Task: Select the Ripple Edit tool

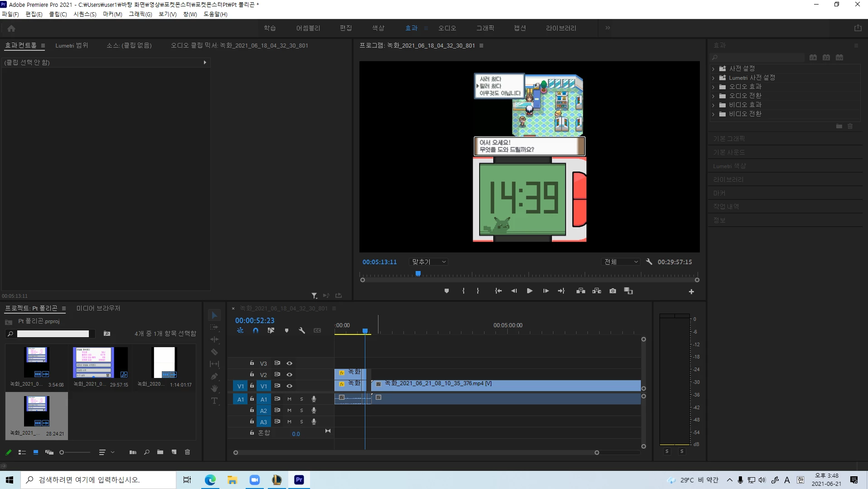Action: click(214, 339)
